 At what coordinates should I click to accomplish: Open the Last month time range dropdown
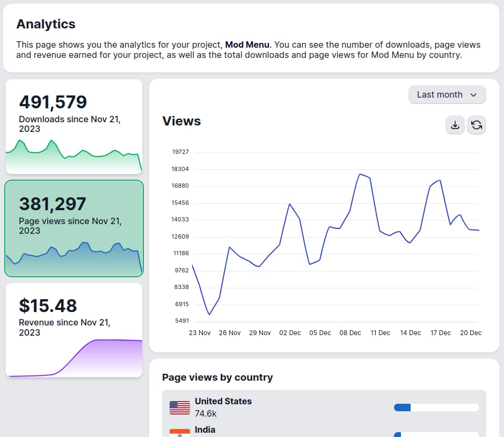pyautogui.click(x=447, y=94)
